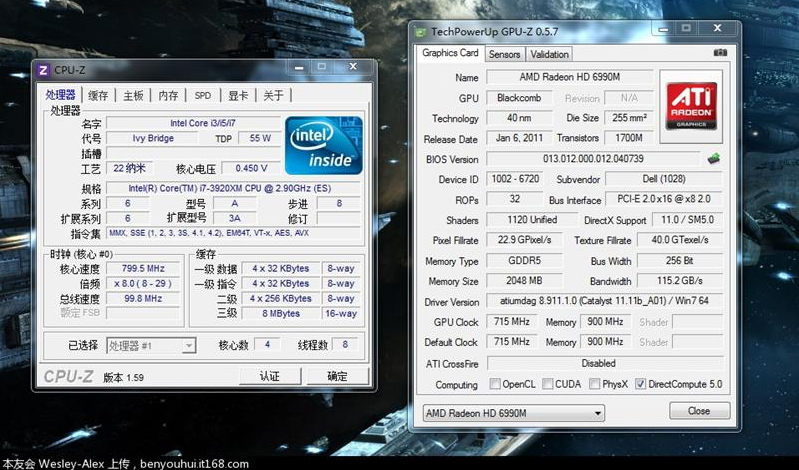Open the AMD Radeon HD 6990M card dropdown
The image size is (799, 470).
coord(514,413)
